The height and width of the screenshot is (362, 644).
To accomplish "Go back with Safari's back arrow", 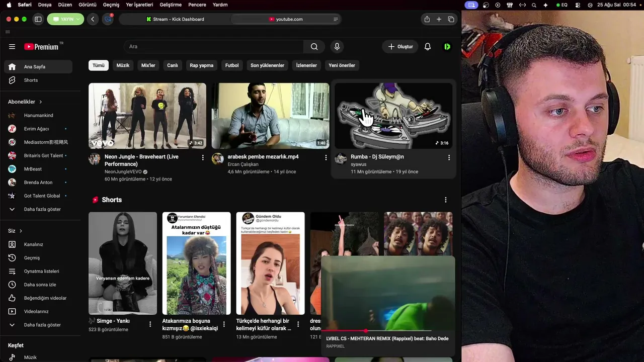I will [93, 19].
